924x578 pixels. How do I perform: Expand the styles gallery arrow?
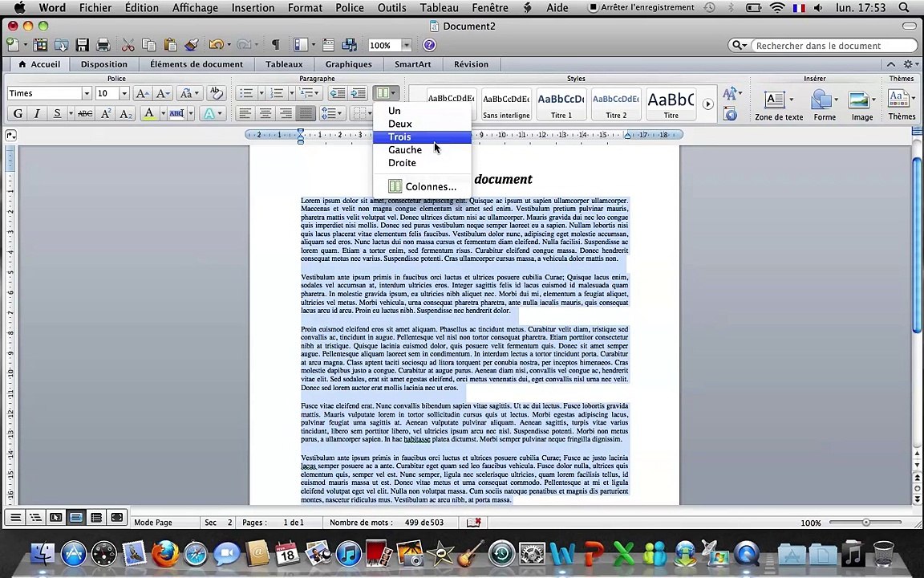[707, 104]
